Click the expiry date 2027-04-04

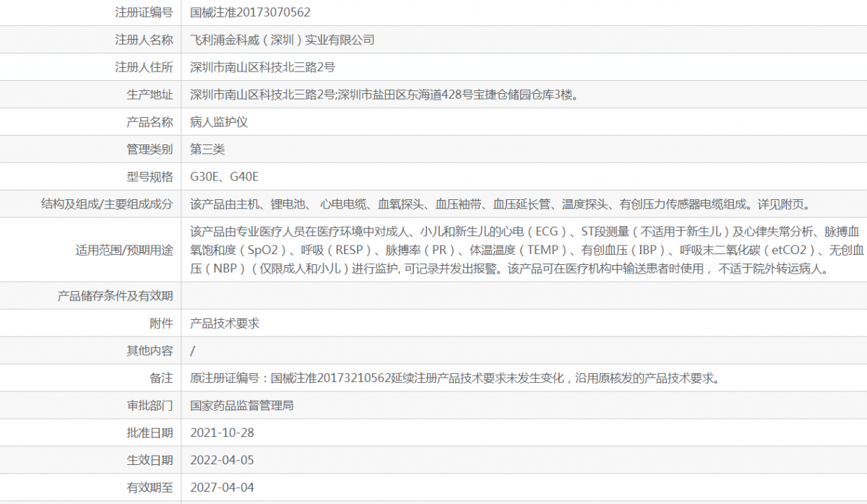point(222,488)
